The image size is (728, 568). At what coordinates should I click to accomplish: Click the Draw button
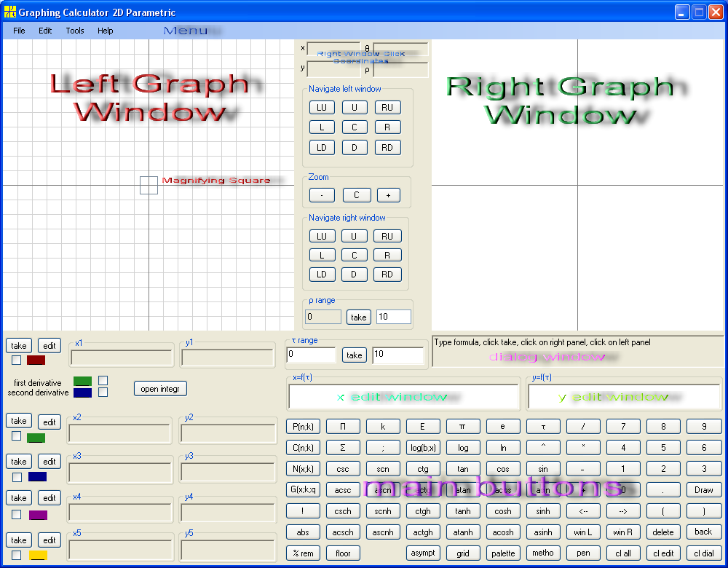(704, 490)
